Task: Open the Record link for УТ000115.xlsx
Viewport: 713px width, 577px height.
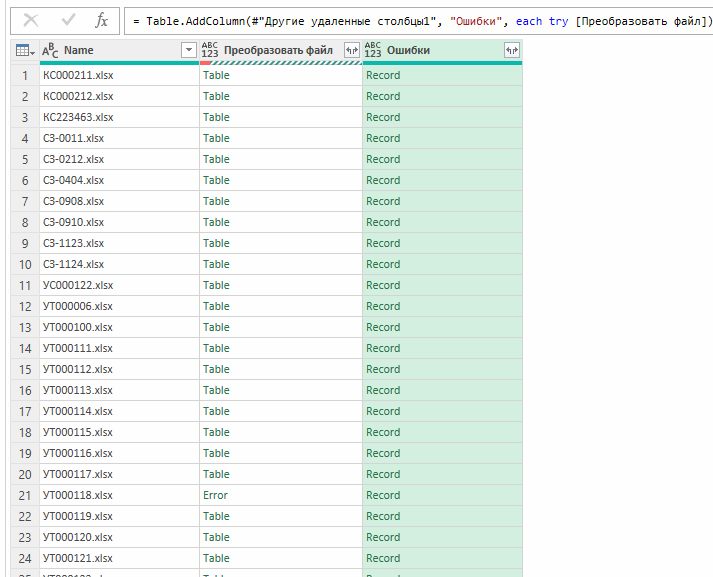Action: tap(383, 432)
